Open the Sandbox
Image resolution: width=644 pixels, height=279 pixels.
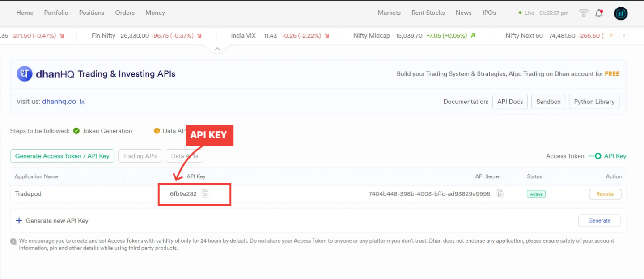tap(548, 102)
